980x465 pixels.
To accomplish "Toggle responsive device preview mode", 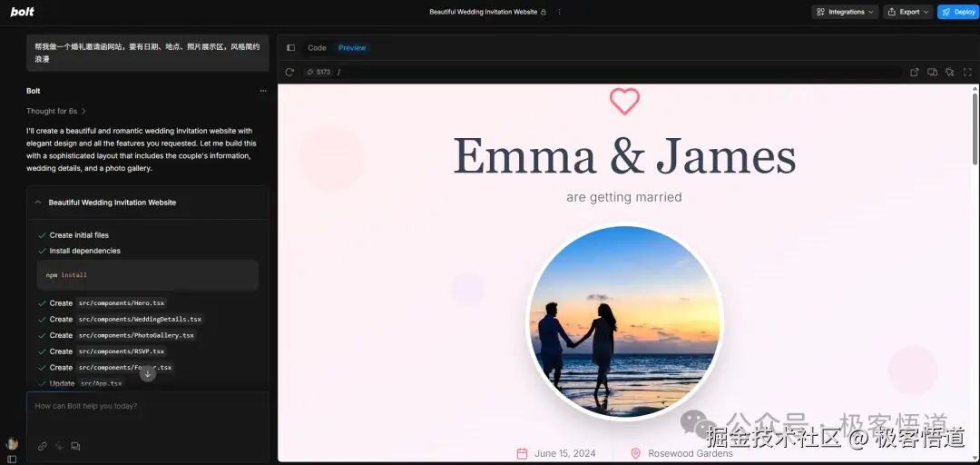I will (932, 72).
